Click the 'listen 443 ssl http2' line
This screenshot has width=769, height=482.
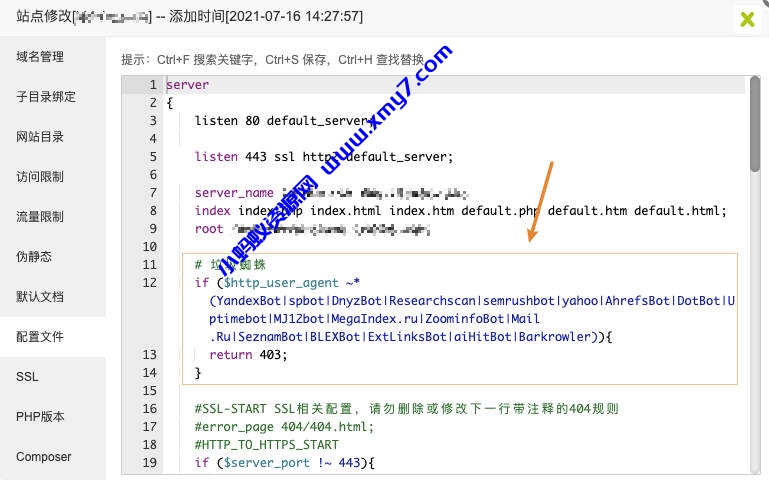[x=324, y=157]
